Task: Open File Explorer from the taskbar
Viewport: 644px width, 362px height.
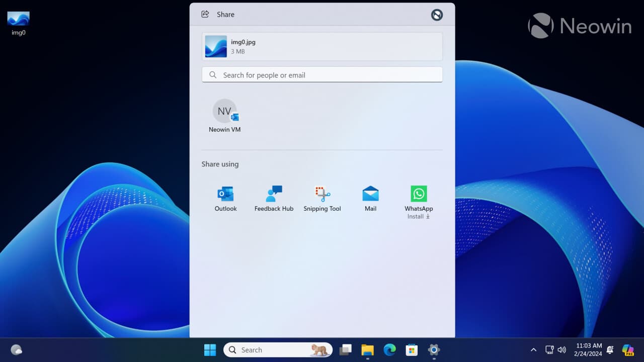Action: click(367, 349)
